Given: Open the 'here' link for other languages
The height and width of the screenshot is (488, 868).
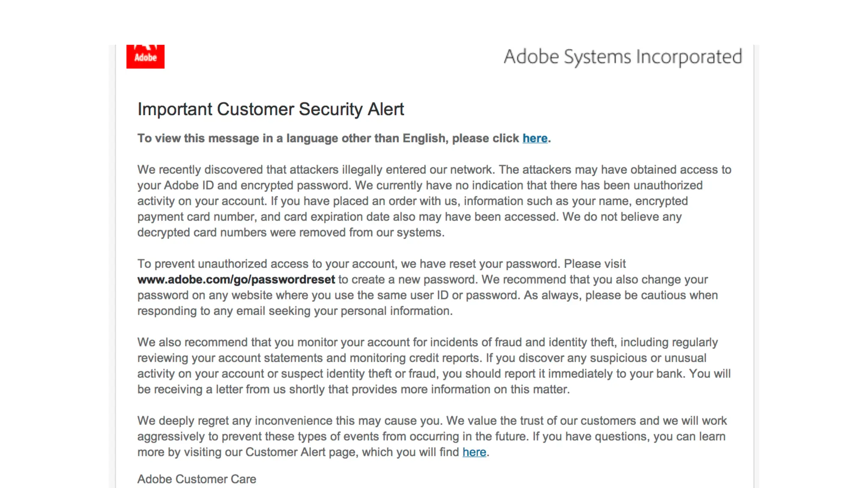Looking at the screenshot, I should [x=534, y=139].
